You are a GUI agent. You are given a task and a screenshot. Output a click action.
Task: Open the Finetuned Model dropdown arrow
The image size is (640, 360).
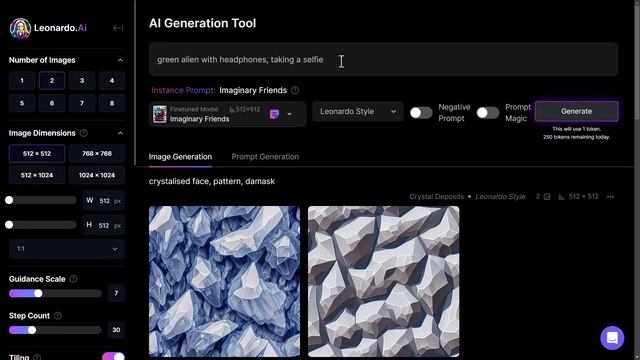coord(289,114)
